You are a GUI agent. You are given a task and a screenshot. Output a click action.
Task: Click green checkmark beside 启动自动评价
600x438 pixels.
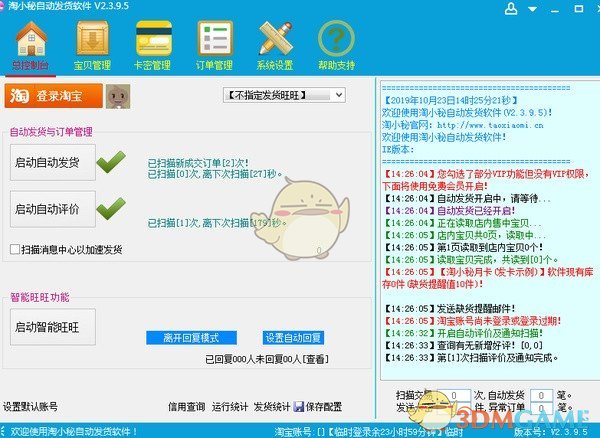[x=111, y=208]
